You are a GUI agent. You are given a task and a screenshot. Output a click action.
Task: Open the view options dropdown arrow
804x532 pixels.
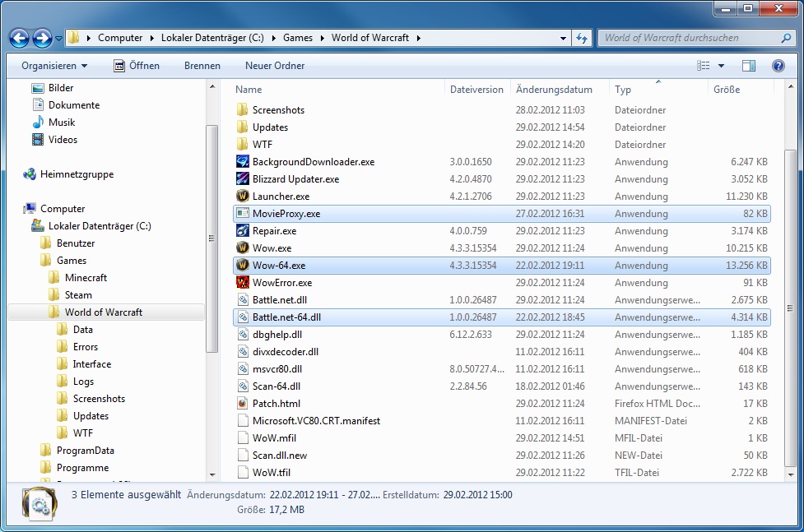coord(721,66)
